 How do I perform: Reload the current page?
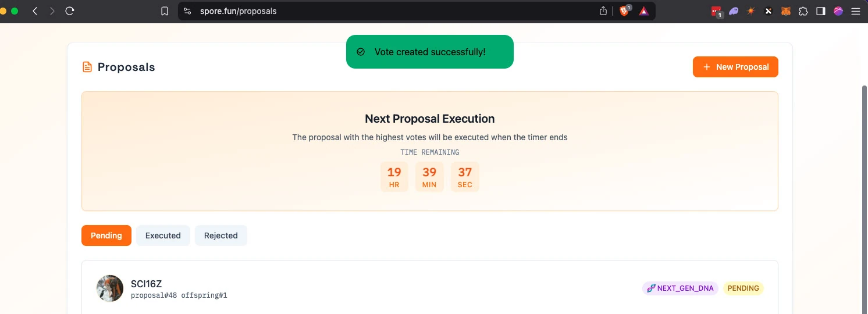click(70, 11)
